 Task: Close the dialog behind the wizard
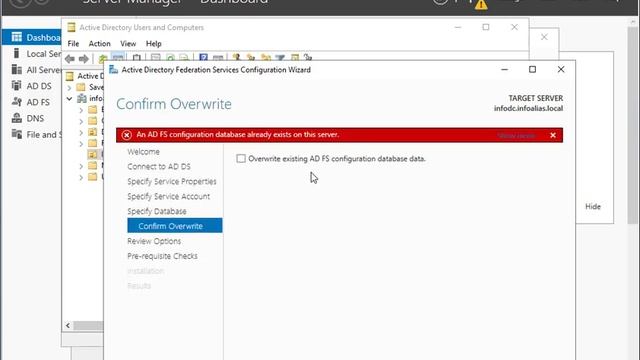(544, 37)
